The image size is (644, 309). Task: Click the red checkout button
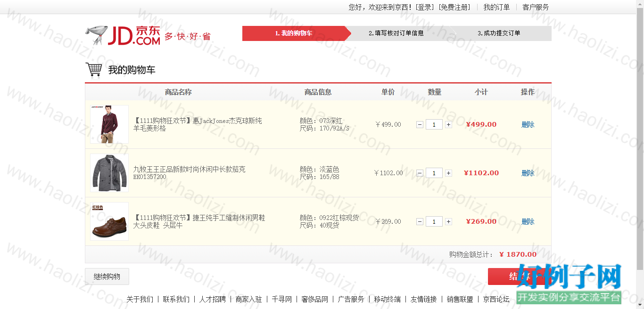(x=520, y=276)
